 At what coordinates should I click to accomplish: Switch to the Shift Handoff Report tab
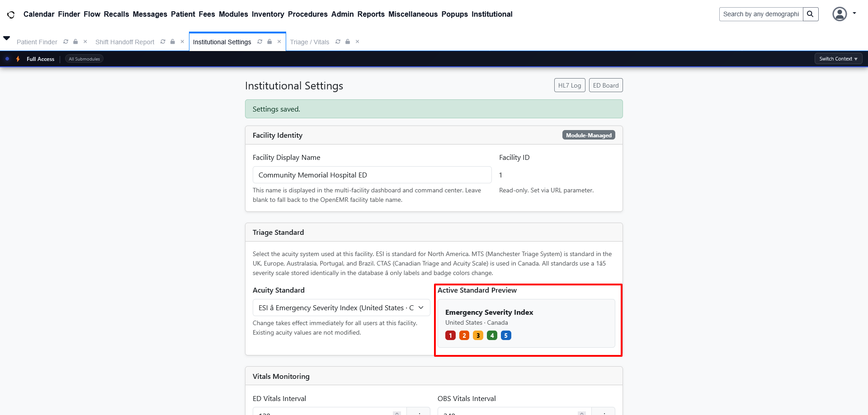pyautogui.click(x=125, y=42)
